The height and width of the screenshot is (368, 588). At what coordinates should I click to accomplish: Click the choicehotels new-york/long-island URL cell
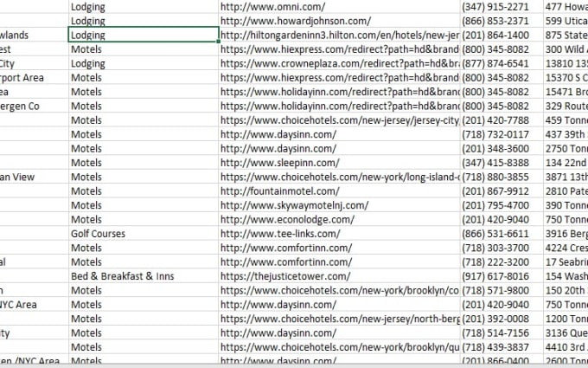pyautogui.click(x=339, y=177)
